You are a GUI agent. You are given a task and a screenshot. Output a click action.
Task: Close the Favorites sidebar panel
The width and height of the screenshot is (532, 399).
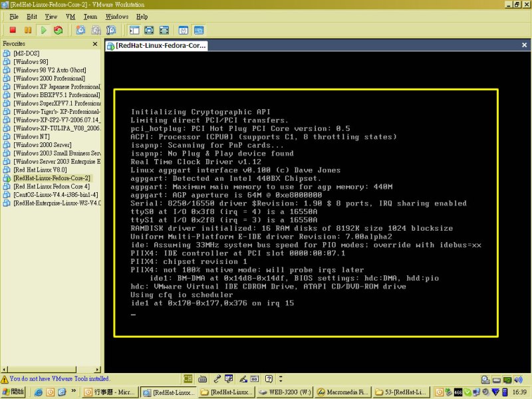click(x=95, y=44)
